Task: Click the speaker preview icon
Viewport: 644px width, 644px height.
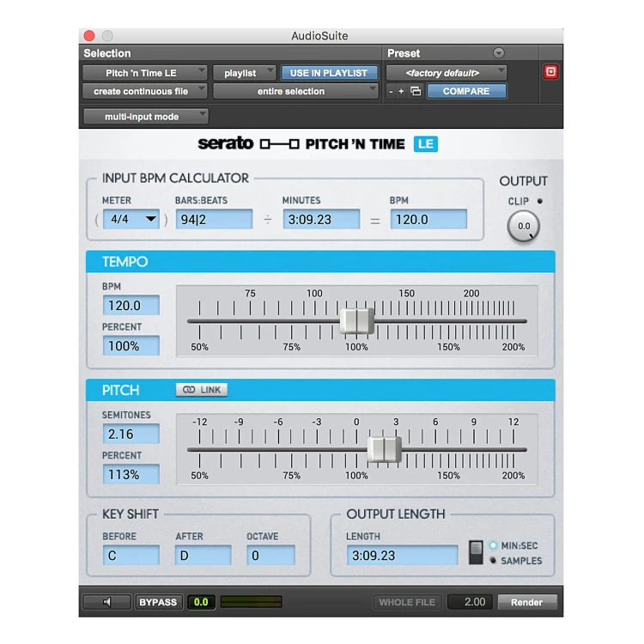Action: (106, 602)
